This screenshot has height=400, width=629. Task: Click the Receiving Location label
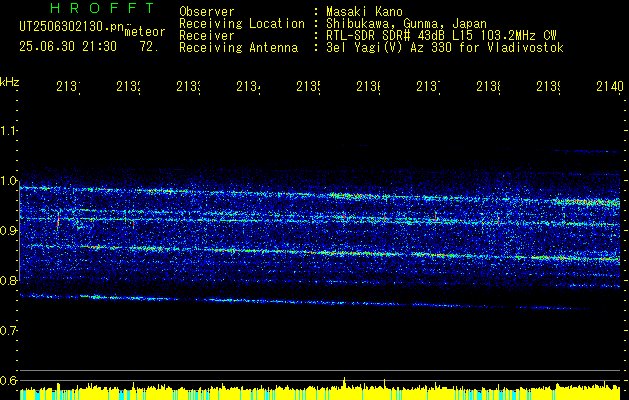(x=242, y=24)
